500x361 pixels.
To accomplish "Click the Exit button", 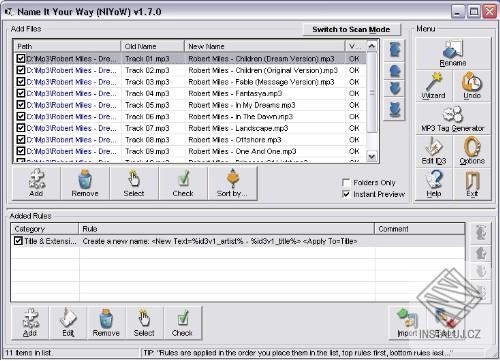I will coord(472,184).
